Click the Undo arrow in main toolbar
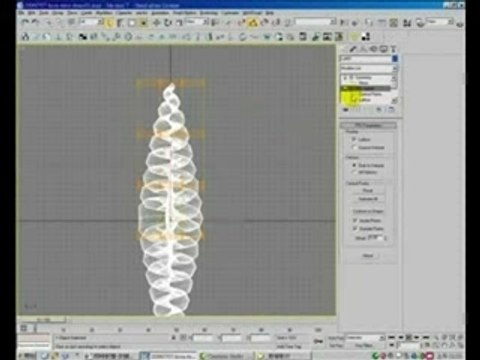480x360 pixels. point(24,22)
